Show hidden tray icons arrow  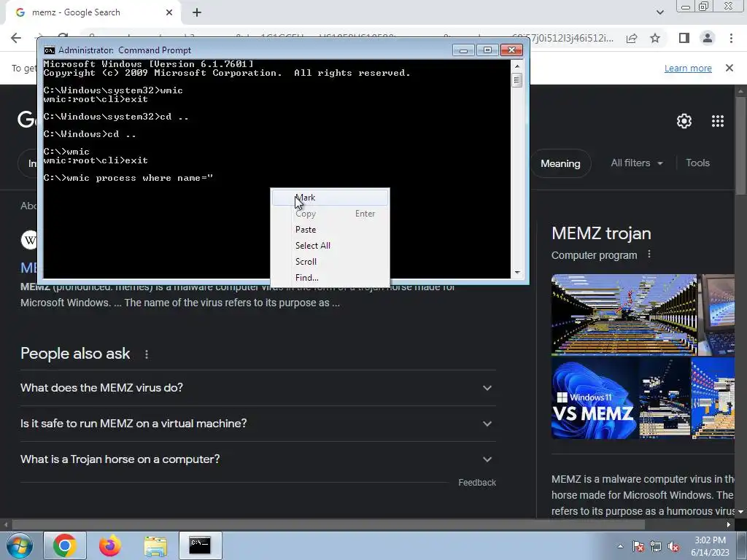coord(620,546)
